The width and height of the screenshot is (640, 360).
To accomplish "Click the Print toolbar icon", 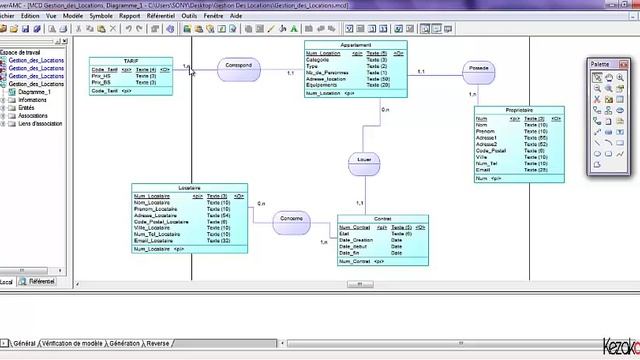I will (63, 29).
